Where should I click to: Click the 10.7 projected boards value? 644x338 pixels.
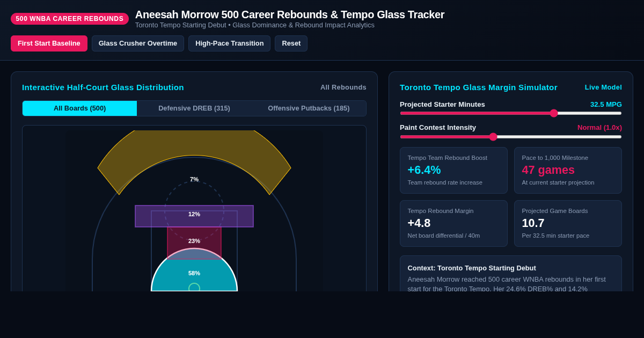click(x=533, y=223)
